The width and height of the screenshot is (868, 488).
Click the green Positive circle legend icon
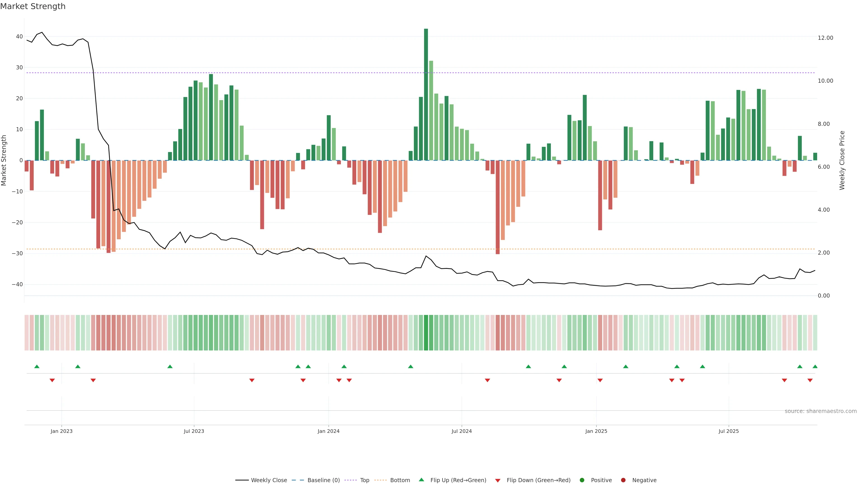click(x=582, y=480)
